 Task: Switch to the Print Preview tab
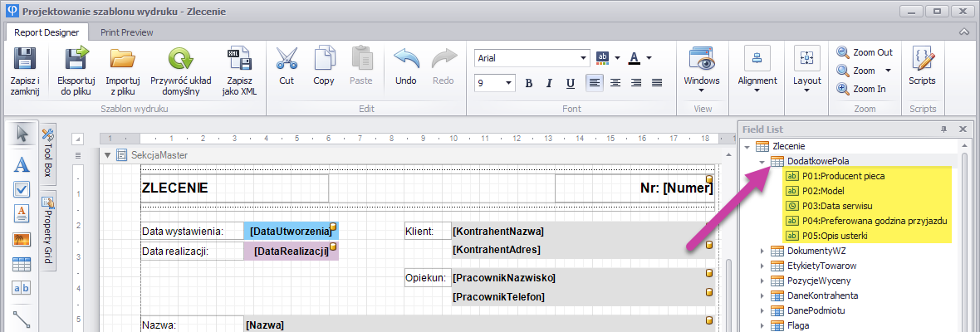coord(126,32)
